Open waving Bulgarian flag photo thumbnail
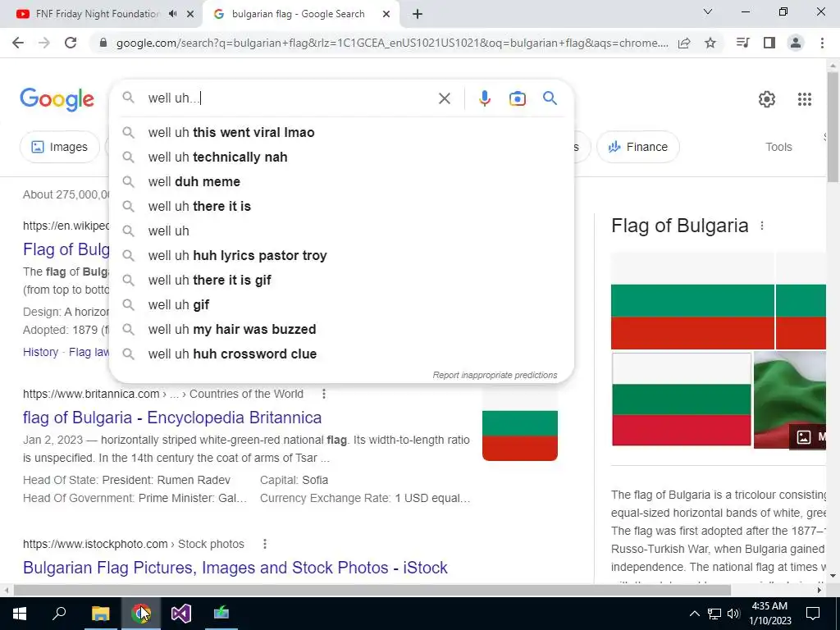 (x=790, y=399)
